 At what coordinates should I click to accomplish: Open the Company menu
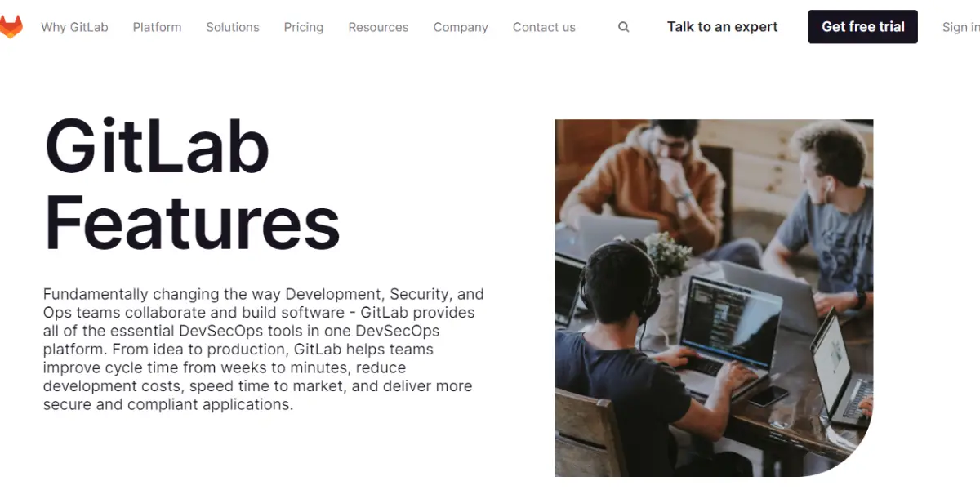461,27
